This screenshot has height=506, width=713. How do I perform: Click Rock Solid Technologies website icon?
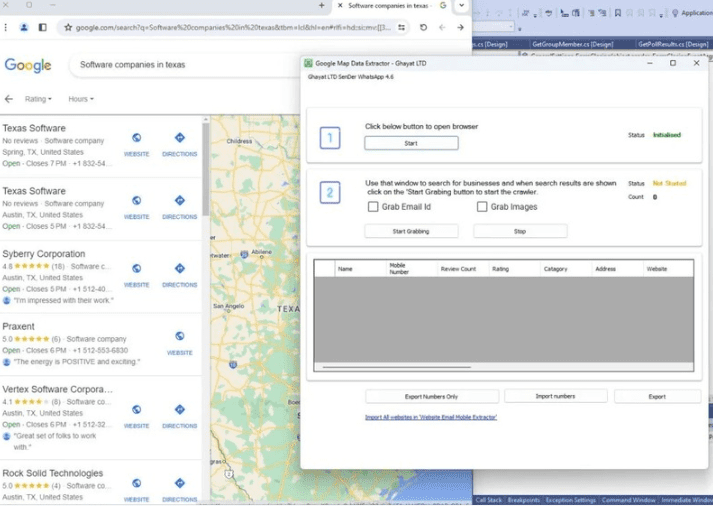point(136,484)
